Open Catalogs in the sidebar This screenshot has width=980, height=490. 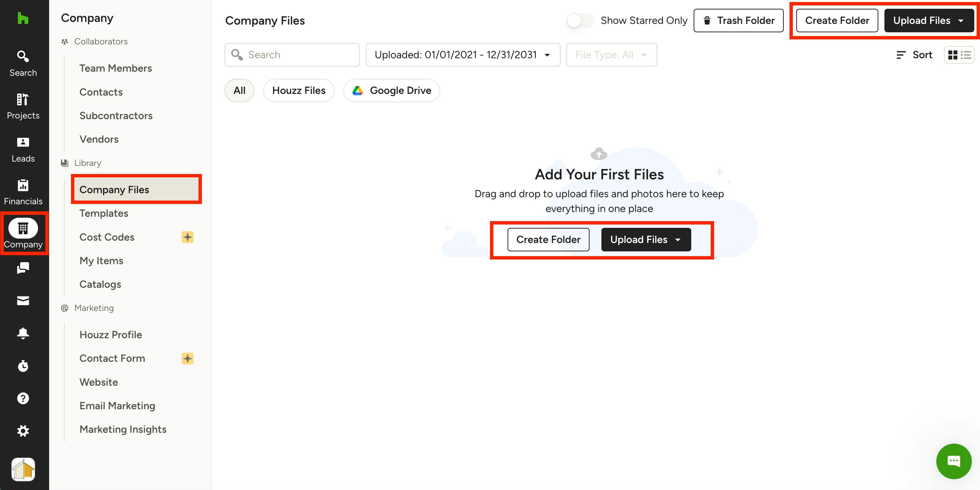(100, 284)
